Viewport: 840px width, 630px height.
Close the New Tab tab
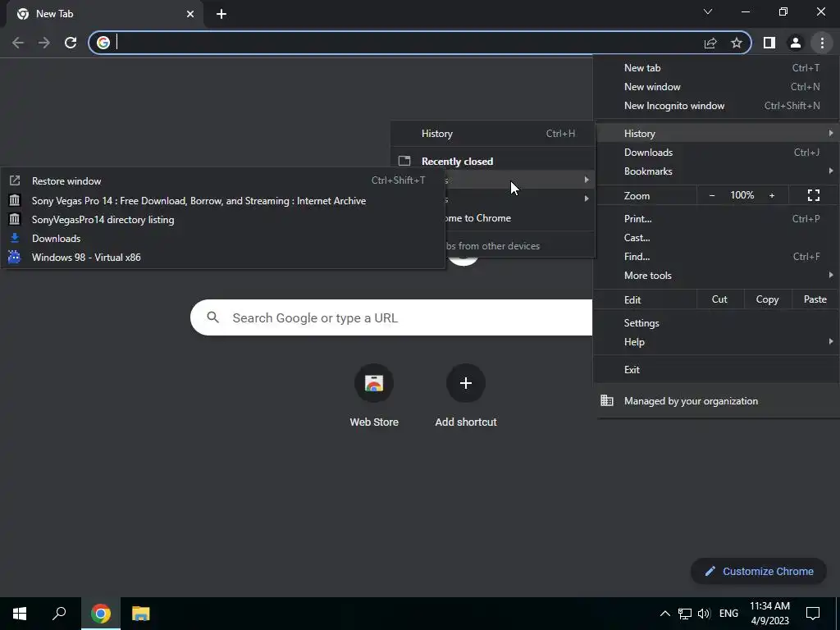click(x=190, y=14)
